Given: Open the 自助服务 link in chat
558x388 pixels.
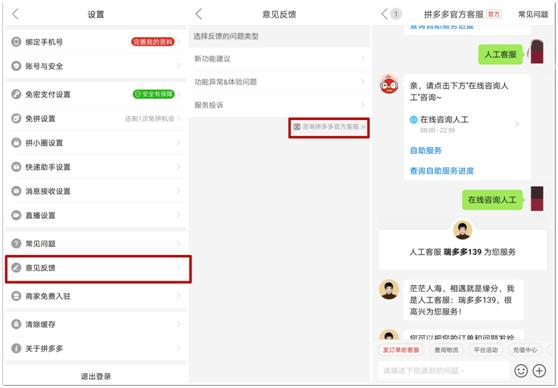Looking at the screenshot, I should [x=426, y=150].
